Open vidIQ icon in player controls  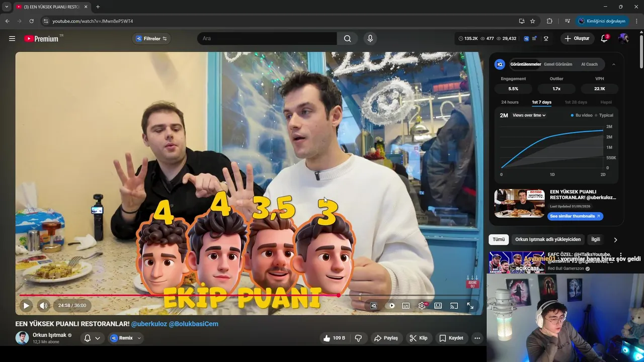coord(373,306)
